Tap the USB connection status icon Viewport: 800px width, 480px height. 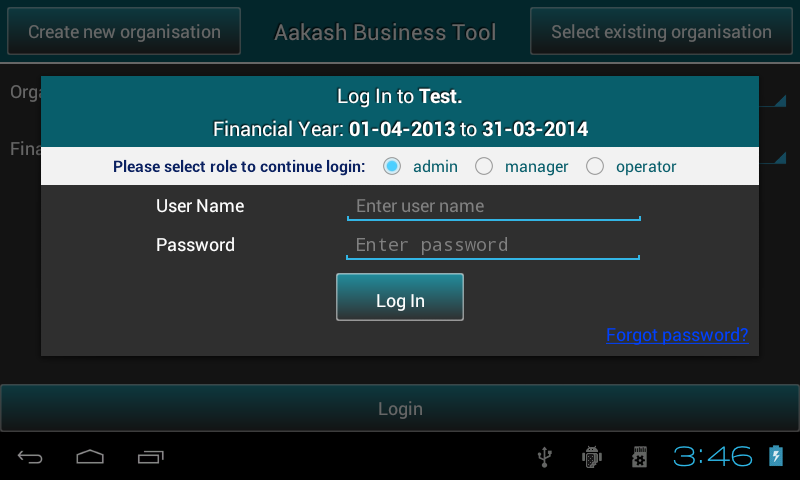(545, 457)
